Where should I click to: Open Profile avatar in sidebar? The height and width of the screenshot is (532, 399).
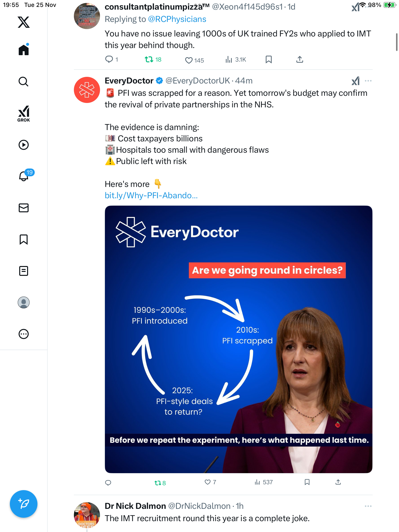coord(24,302)
